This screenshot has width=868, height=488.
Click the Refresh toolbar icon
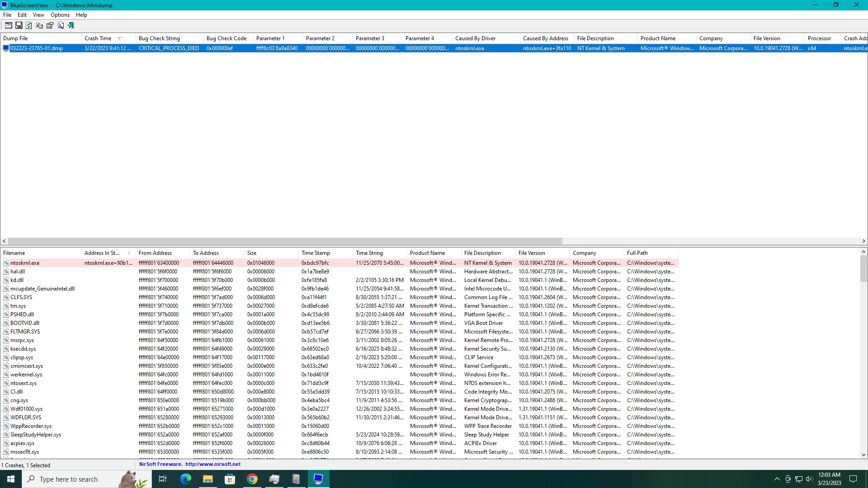[x=29, y=26]
